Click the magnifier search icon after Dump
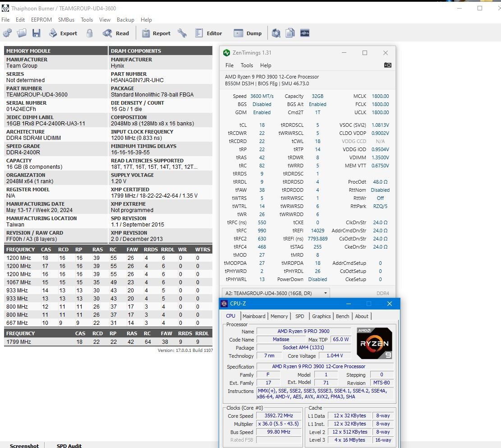This screenshot has width=501, height=448. click(x=276, y=33)
